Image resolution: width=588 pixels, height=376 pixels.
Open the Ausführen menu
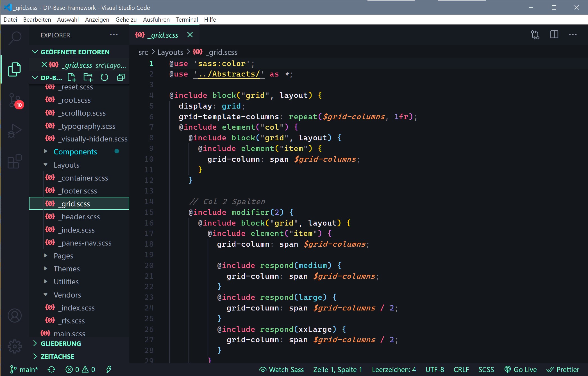click(156, 20)
